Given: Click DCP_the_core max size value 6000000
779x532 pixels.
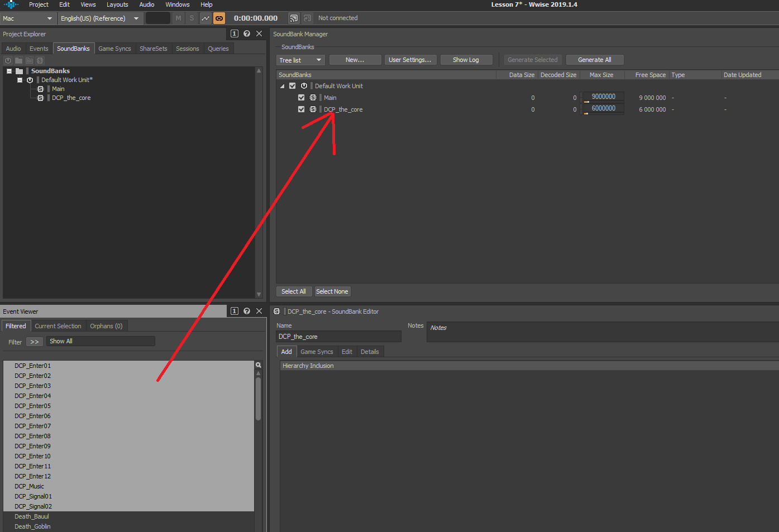Looking at the screenshot, I should point(604,108).
